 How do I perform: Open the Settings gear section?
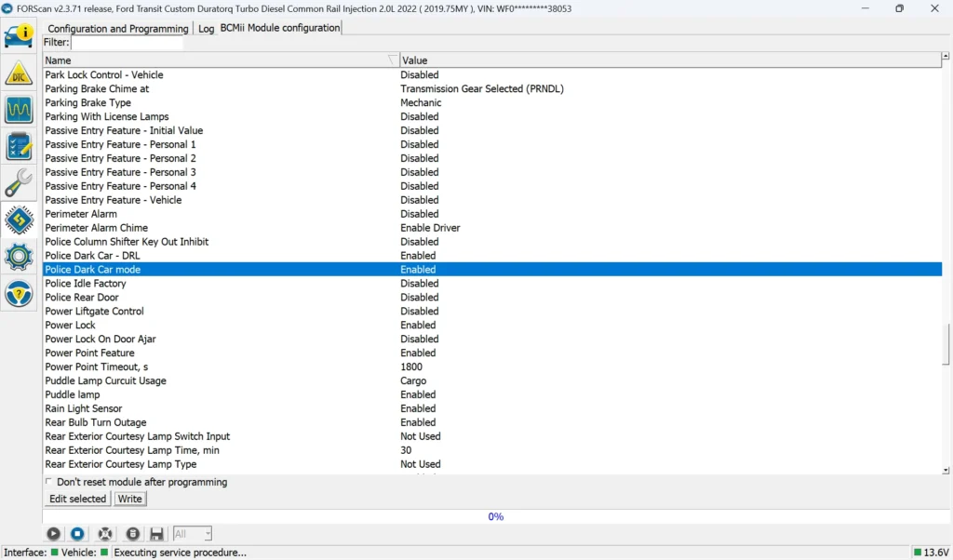(x=19, y=257)
